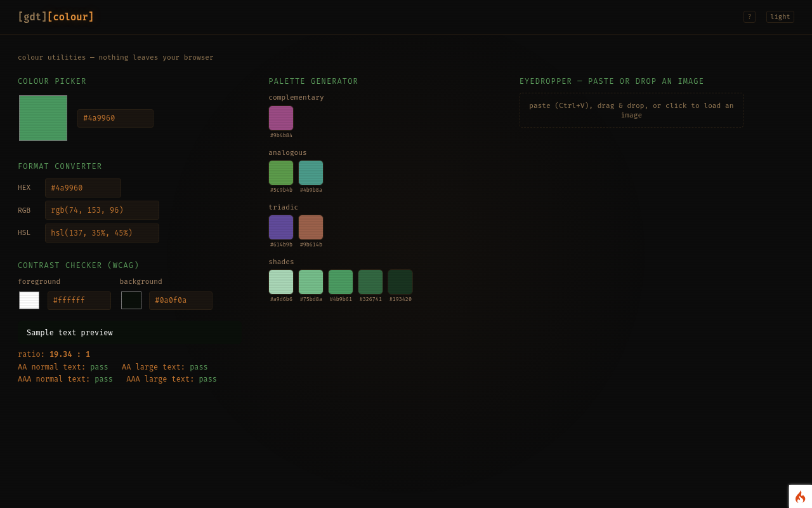
Task: Edit the colour picker hex field #4a9960
Action: [115, 118]
